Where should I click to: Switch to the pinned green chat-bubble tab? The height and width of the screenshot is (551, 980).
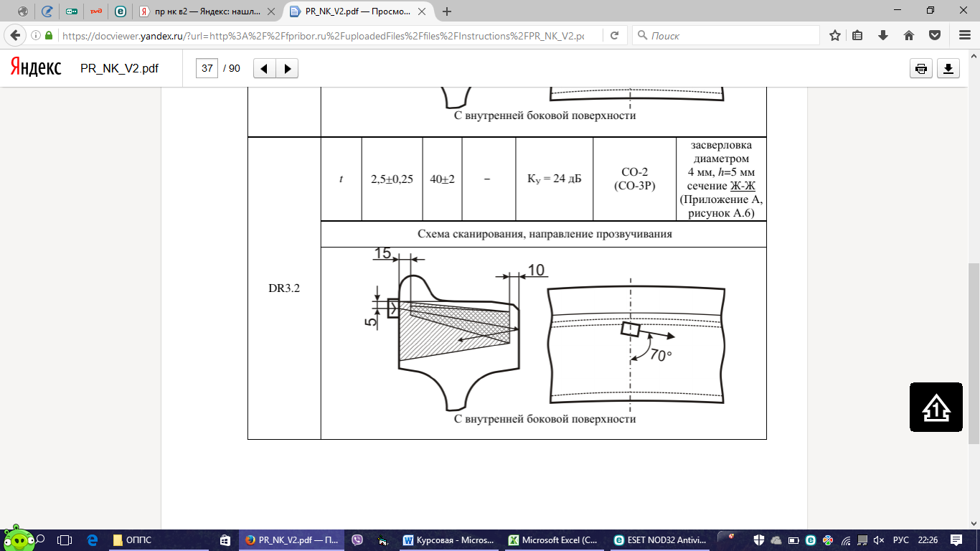coord(71,11)
